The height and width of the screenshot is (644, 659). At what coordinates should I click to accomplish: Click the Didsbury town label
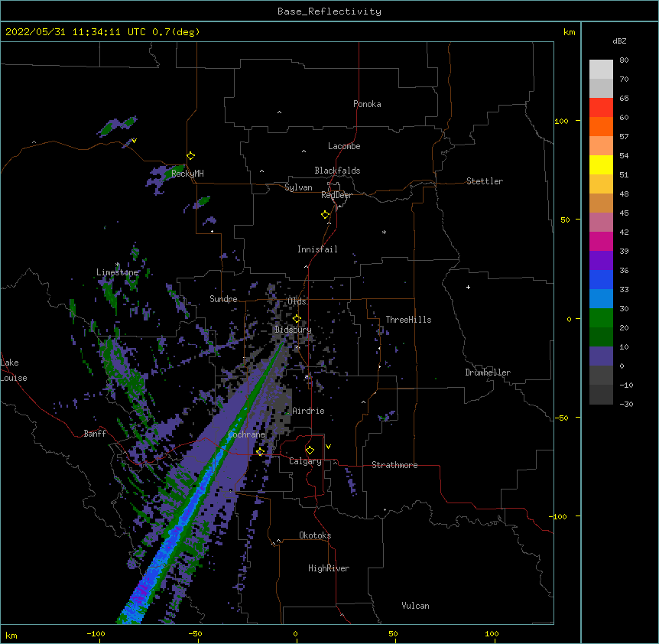tap(294, 330)
